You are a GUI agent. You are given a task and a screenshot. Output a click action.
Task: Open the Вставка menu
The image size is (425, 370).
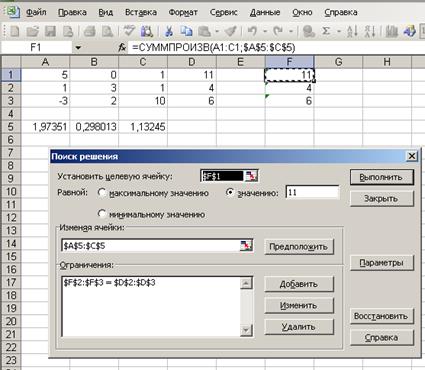[x=141, y=12]
